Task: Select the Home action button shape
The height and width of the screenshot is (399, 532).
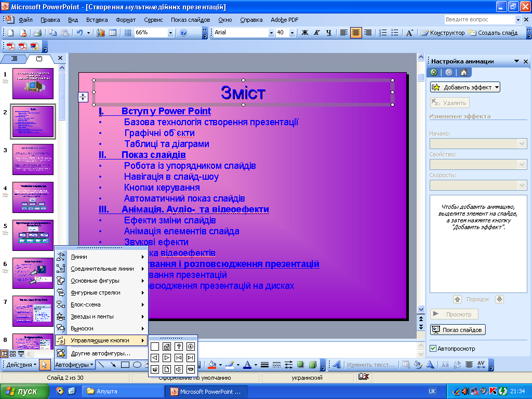Action: tap(167, 347)
